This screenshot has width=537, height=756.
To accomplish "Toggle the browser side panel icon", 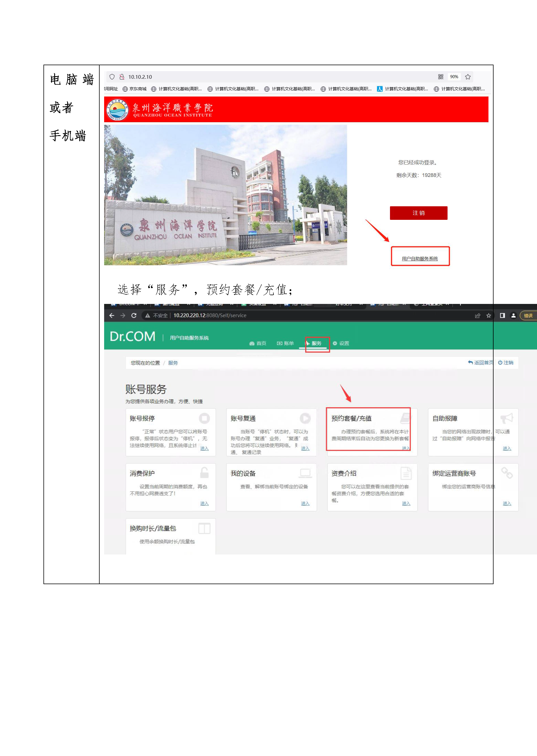I will (x=502, y=315).
